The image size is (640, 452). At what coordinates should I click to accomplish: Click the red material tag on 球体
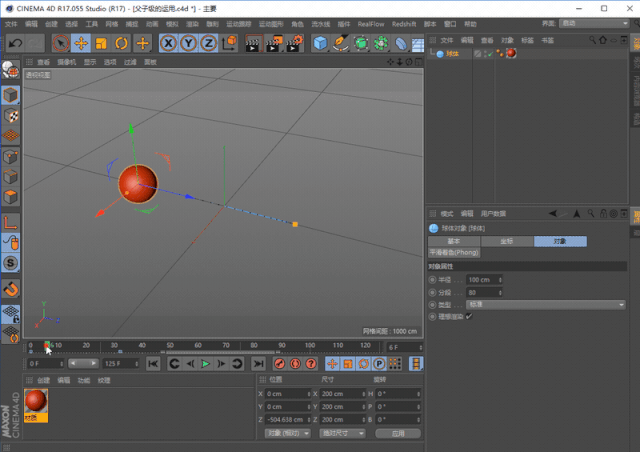tap(511, 53)
